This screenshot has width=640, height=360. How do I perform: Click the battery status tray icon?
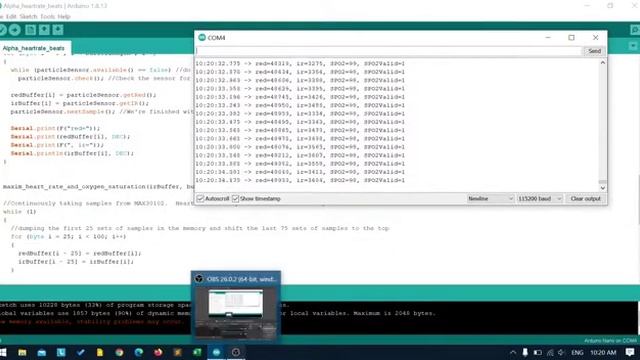tap(538, 352)
